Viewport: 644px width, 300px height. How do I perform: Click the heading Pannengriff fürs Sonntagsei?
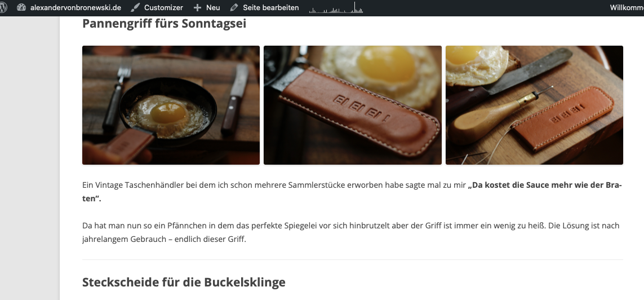(x=165, y=24)
